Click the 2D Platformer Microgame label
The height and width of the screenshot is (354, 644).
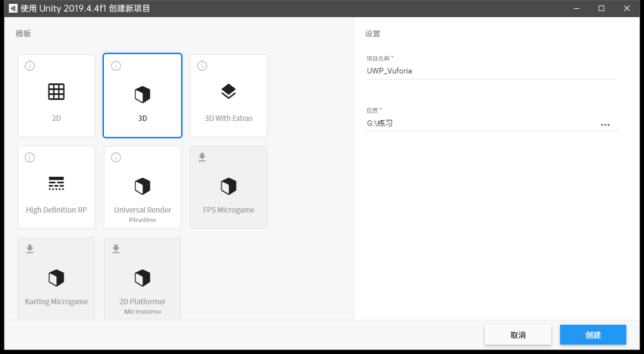(142, 307)
